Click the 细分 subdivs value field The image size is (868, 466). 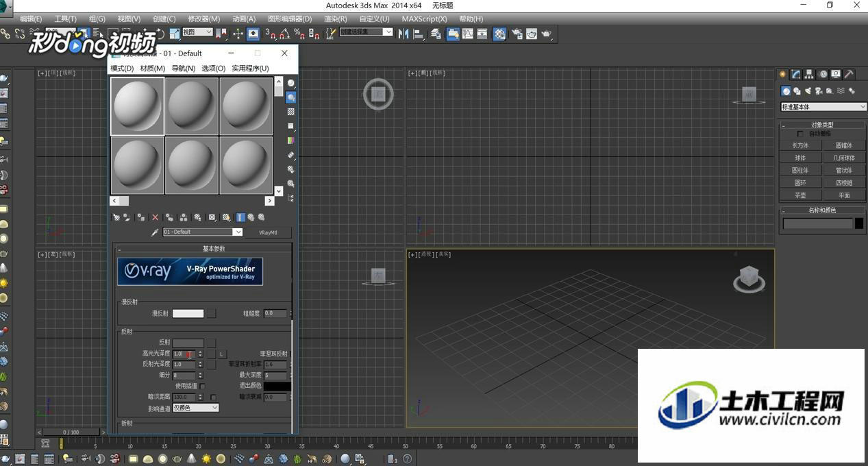184,376
